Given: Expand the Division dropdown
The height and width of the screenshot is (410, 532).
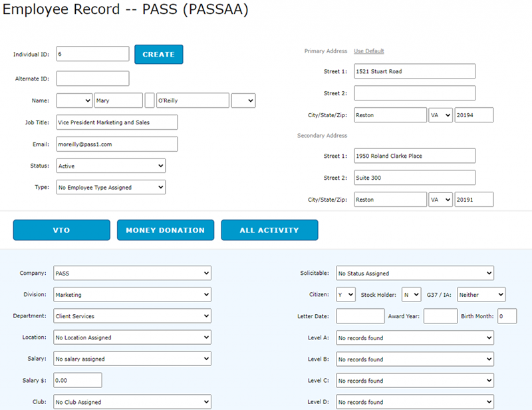Looking at the screenshot, I should [132, 294].
